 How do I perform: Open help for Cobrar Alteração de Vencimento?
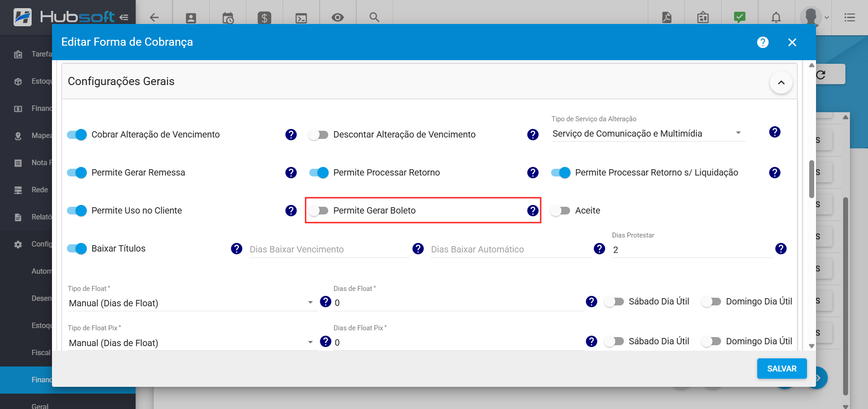[291, 134]
